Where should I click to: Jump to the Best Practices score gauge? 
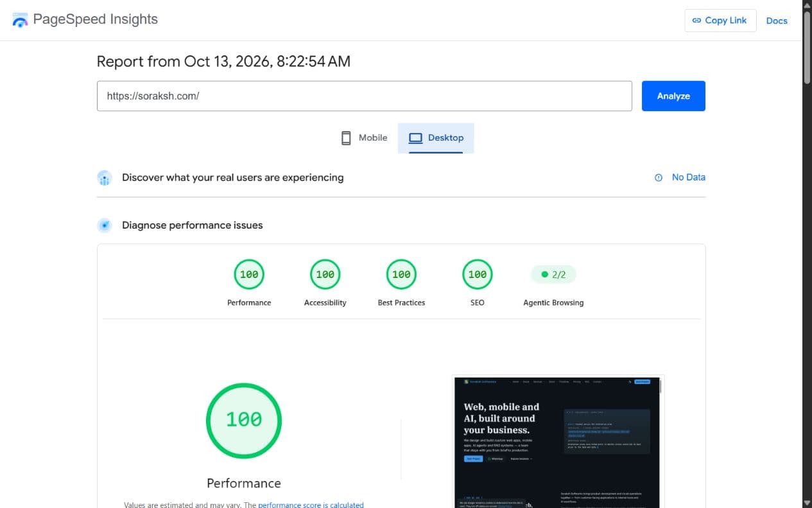pyautogui.click(x=401, y=275)
